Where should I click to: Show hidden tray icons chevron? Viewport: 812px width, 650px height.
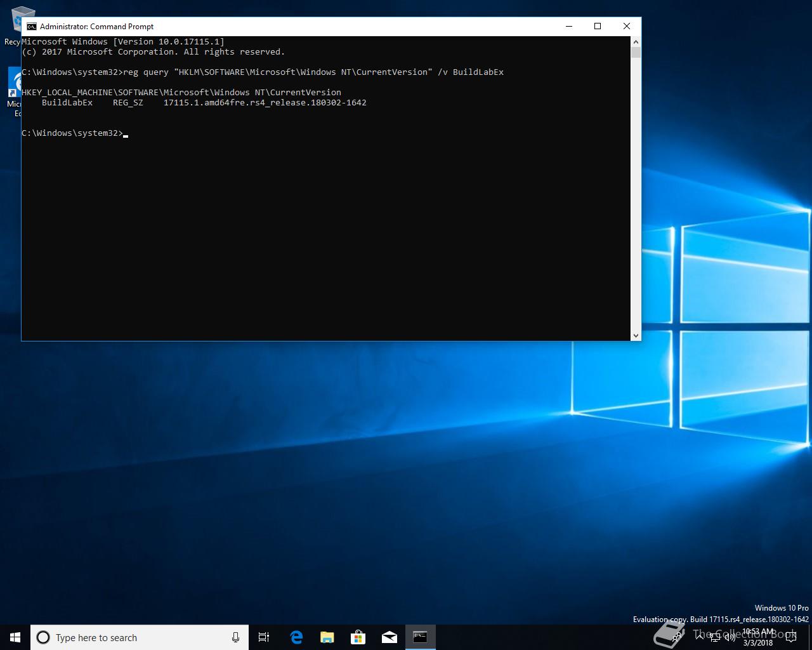(698, 637)
